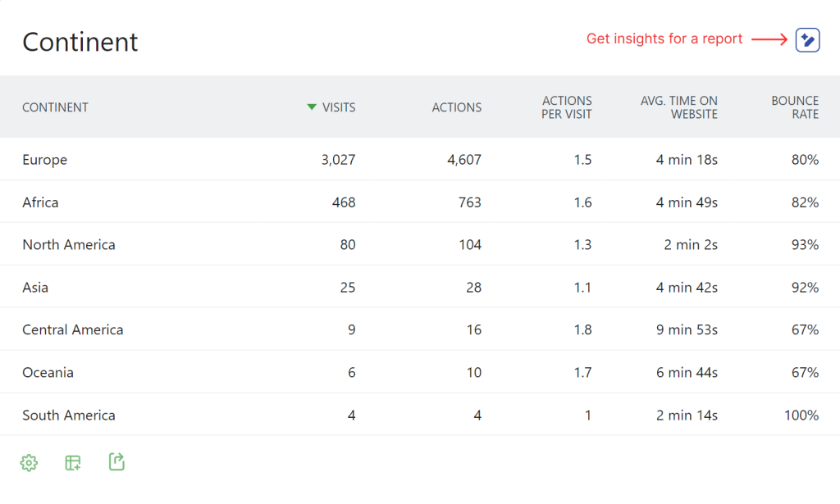Click the North America row label
Image resolution: width=840 pixels, height=504 pixels.
[x=69, y=245]
